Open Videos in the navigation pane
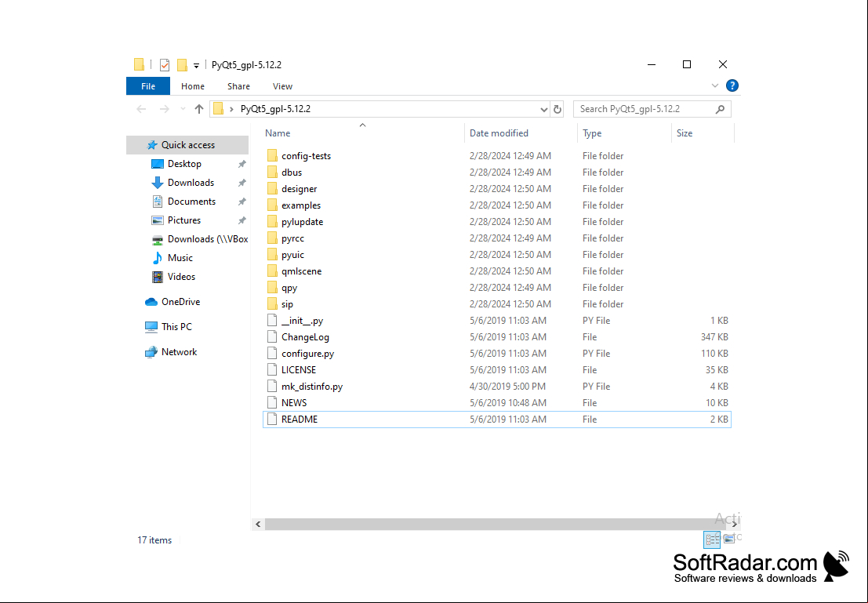 pos(181,277)
